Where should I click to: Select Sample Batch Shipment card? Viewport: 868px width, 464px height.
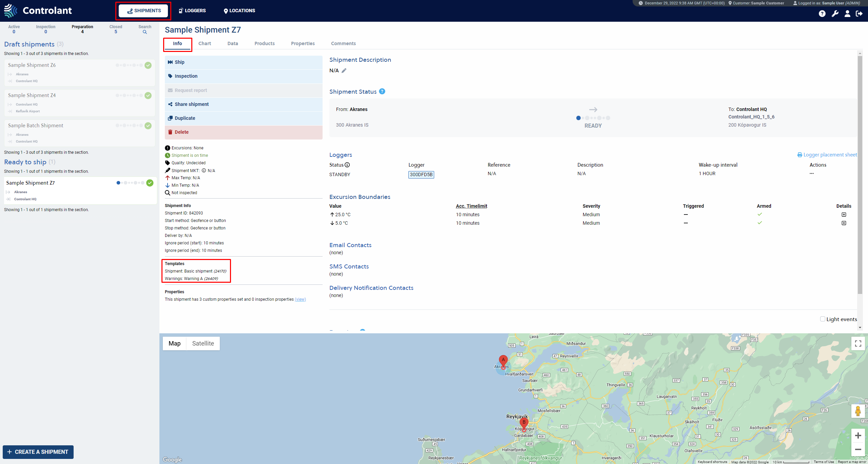click(x=80, y=133)
